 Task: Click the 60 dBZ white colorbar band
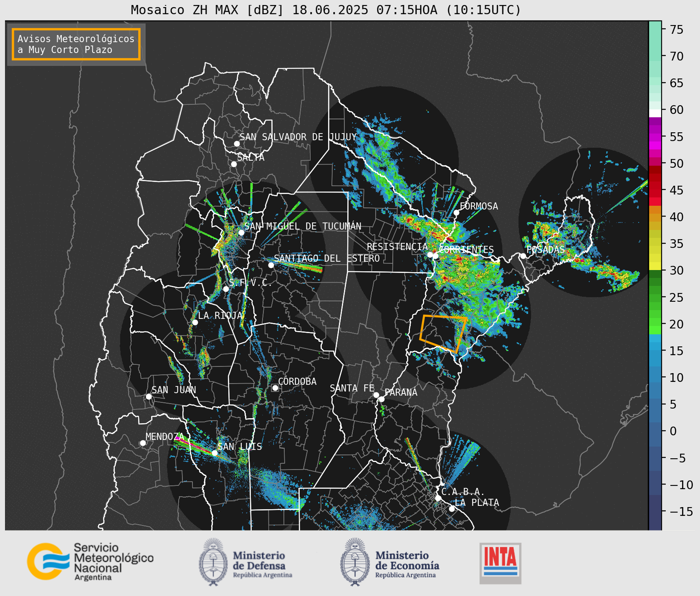point(655,113)
